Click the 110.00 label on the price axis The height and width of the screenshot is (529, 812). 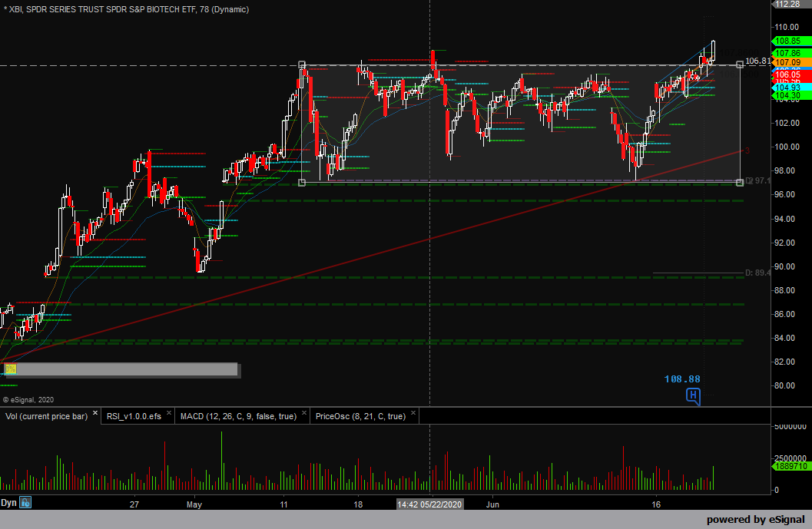[787, 27]
